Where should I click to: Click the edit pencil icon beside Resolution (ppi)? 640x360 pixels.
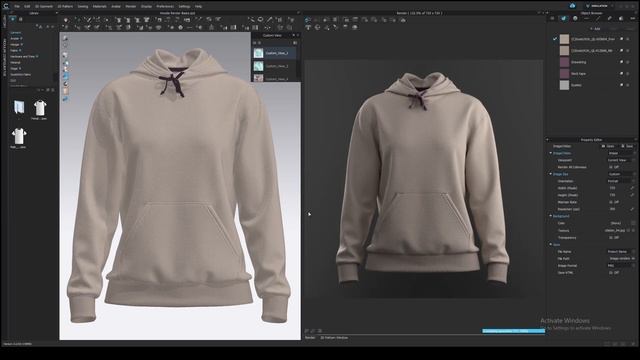pos(632,209)
